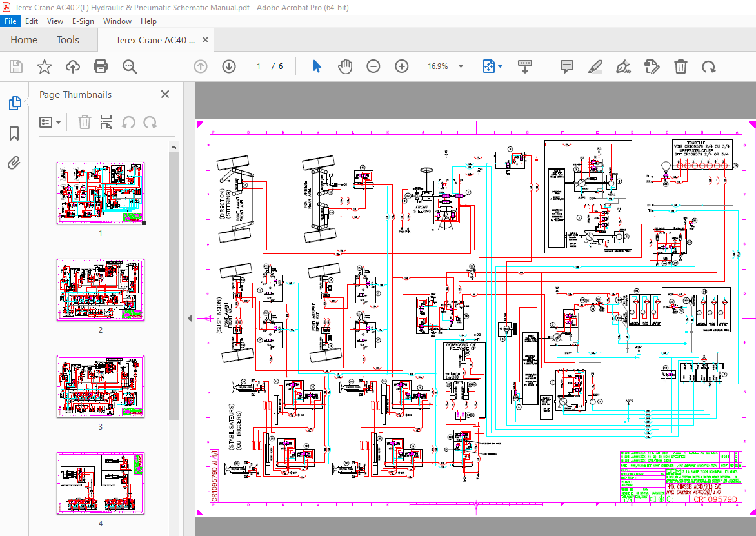Select the highlight text tool

595,66
